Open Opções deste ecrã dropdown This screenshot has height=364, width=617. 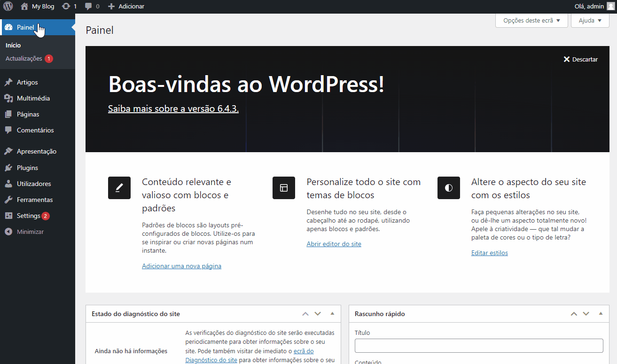coord(532,21)
